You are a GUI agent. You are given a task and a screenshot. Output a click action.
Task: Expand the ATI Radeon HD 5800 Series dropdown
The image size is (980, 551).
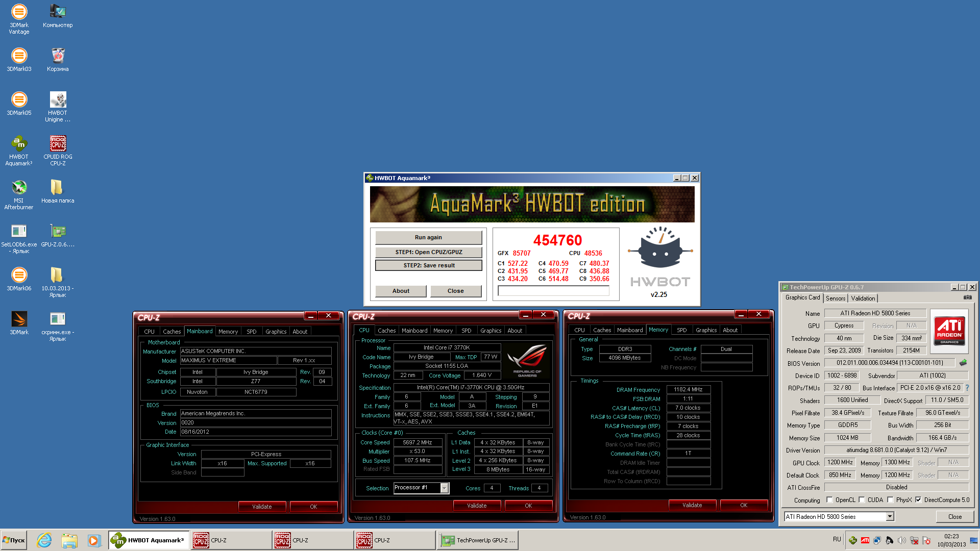890,517
